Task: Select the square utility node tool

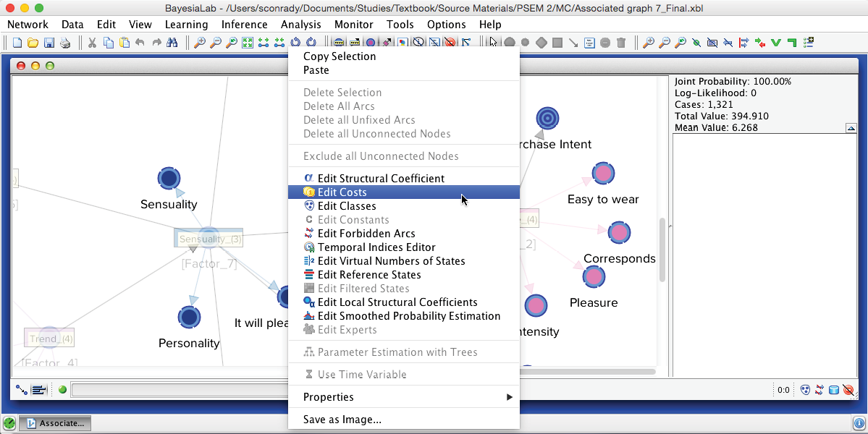Action: [557, 43]
